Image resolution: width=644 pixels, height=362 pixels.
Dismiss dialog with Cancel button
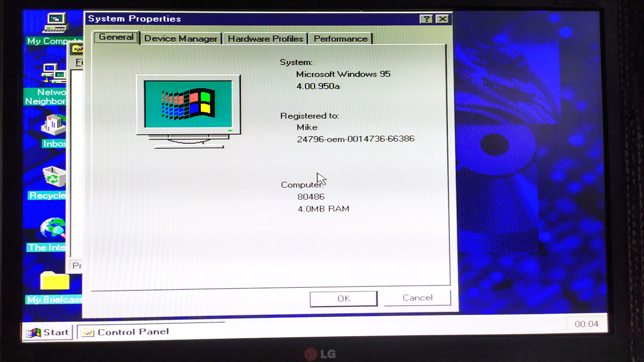coord(417,298)
